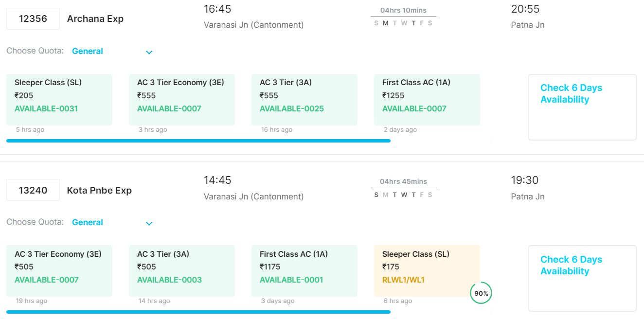The height and width of the screenshot is (321, 644).
Task: Click train number 12356 box
Action: [33, 19]
